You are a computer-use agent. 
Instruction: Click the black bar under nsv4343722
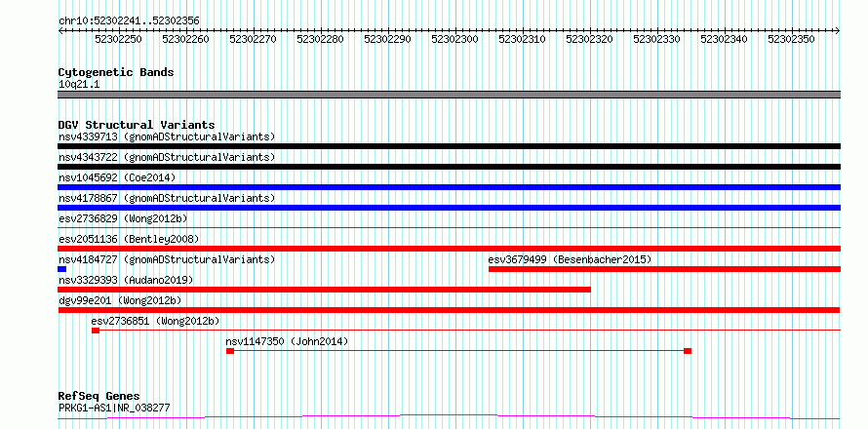[449, 167]
